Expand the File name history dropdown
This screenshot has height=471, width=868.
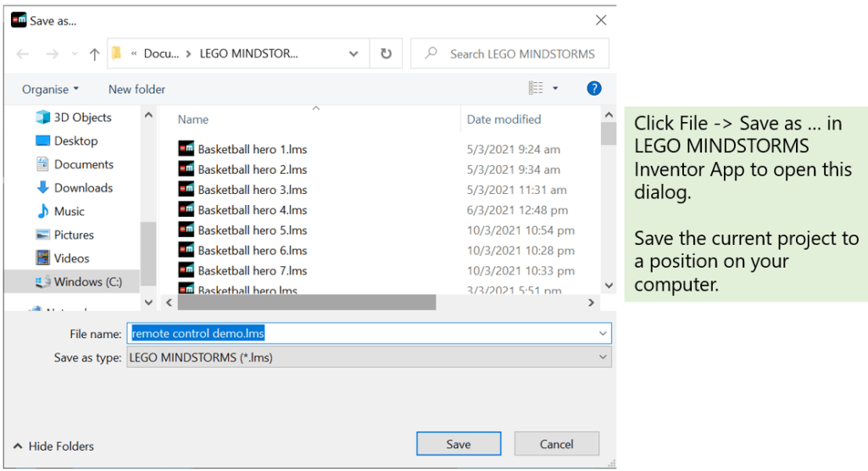tap(603, 334)
